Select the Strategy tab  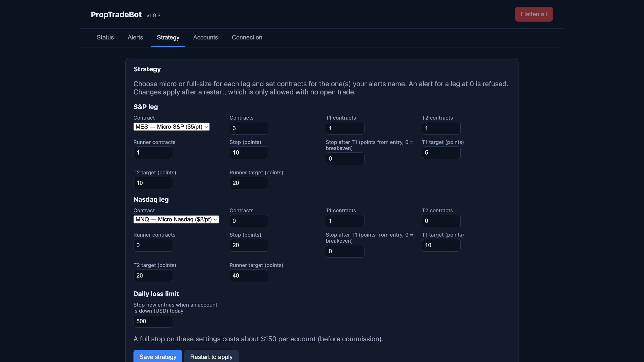coord(168,37)
